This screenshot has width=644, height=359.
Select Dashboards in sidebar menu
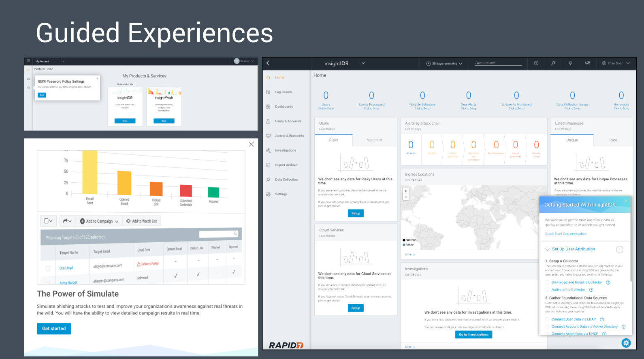[x=284, y=107]
